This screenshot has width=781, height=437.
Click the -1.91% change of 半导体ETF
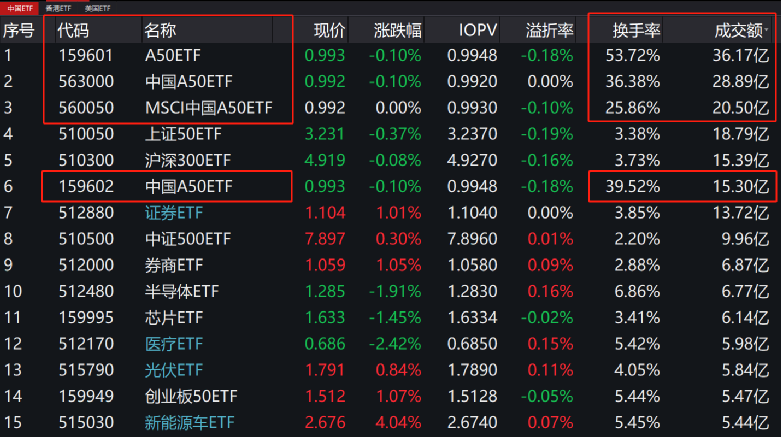click(x=395, y=291)
